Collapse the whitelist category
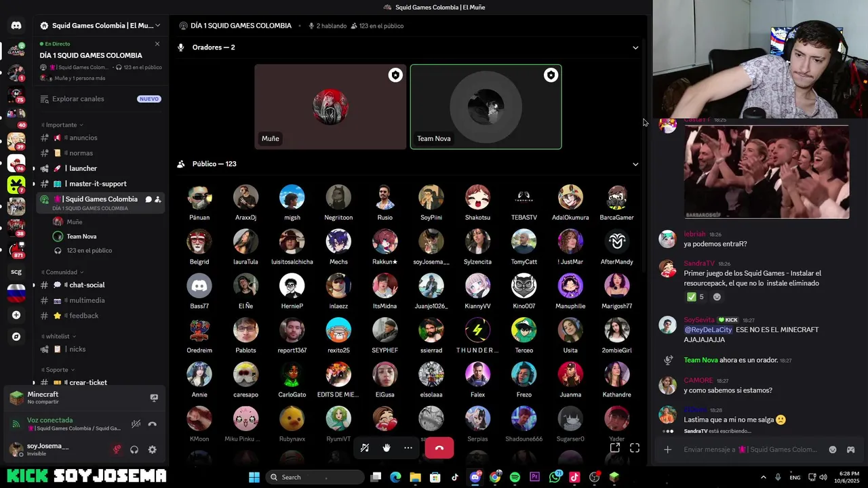The height and width of the screenshot is (488, 868). pyautogui.click(x=60, y=336)
